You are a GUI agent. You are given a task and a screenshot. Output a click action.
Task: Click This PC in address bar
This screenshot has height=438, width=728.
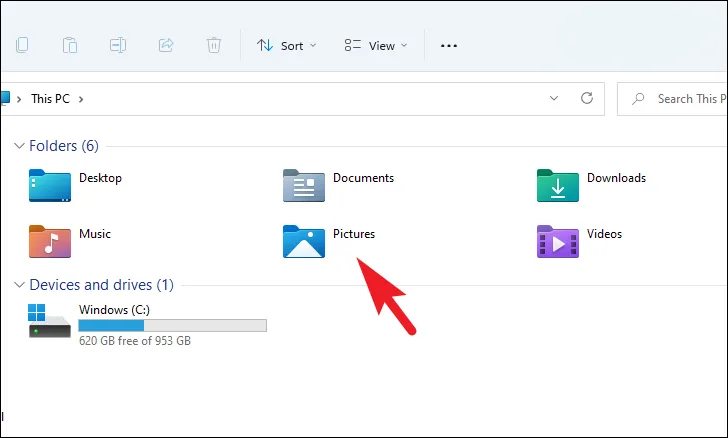(50, 98)
